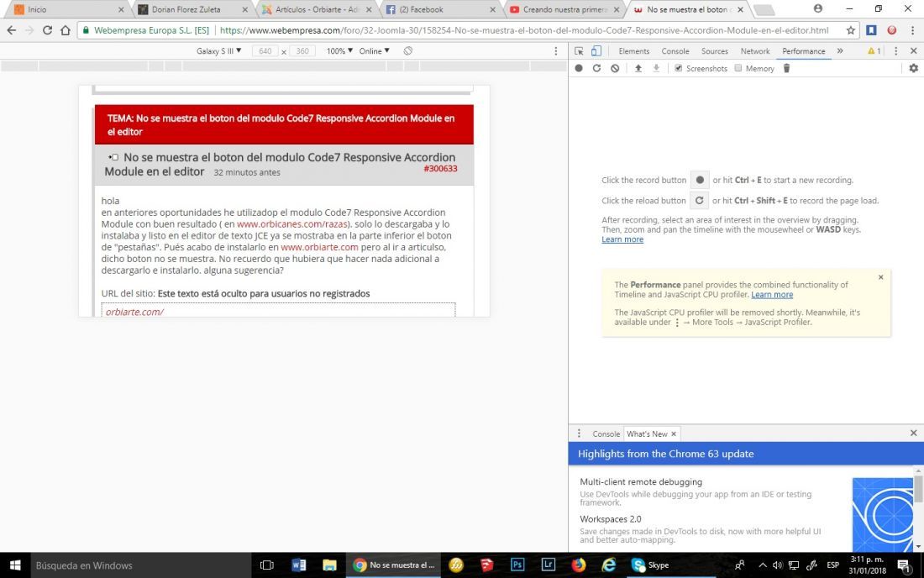Close the bottom DevTools drawer
The height and width of the screenshot is (578, 924).
913,433
